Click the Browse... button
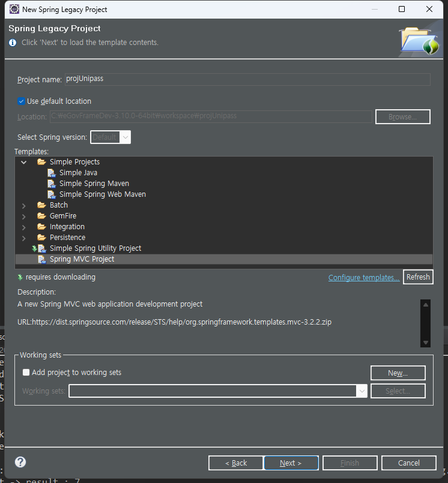 403,117
